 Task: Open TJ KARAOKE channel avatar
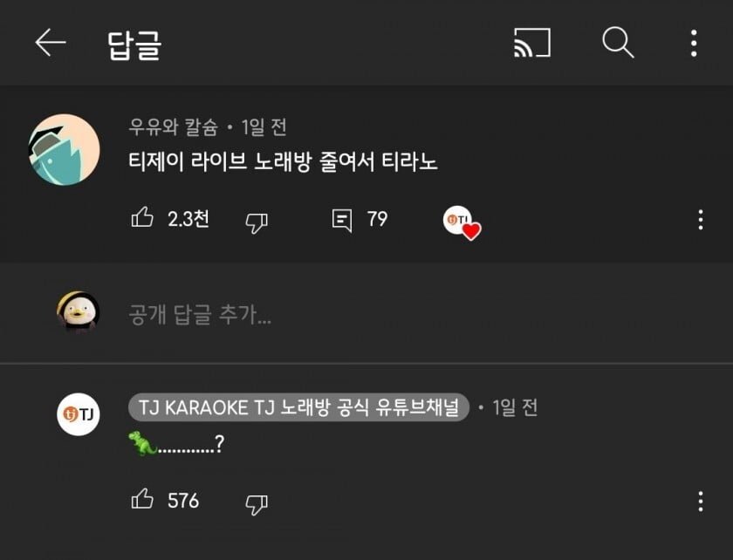79,414
